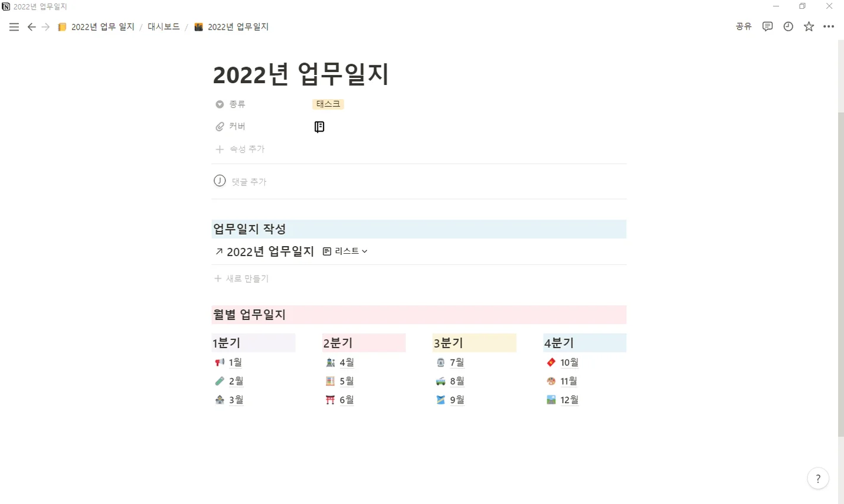Click the back navigation arrow
The image size is (844, 504).
pyautogui.click(x=31, y=27)
